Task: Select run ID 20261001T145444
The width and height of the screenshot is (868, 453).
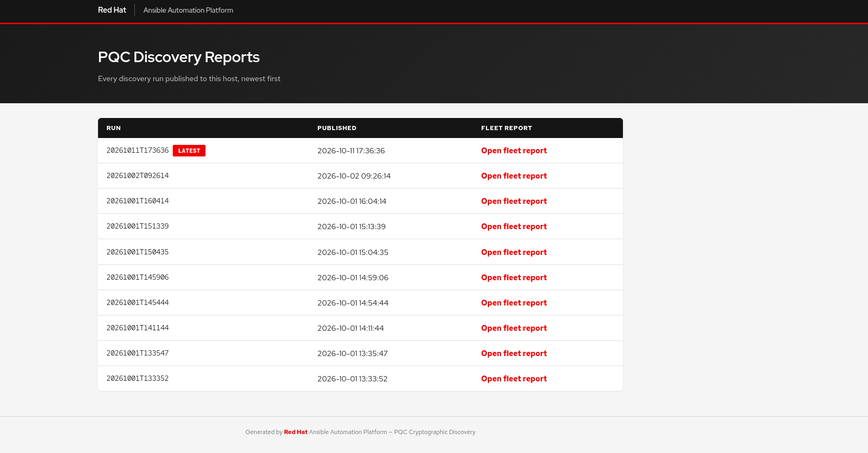Action: coord(138,303)
